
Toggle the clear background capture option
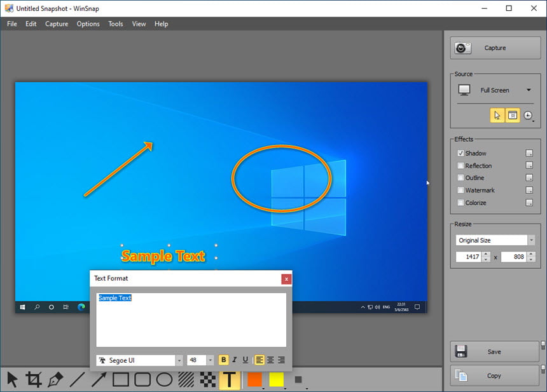[x=513, y=116]
